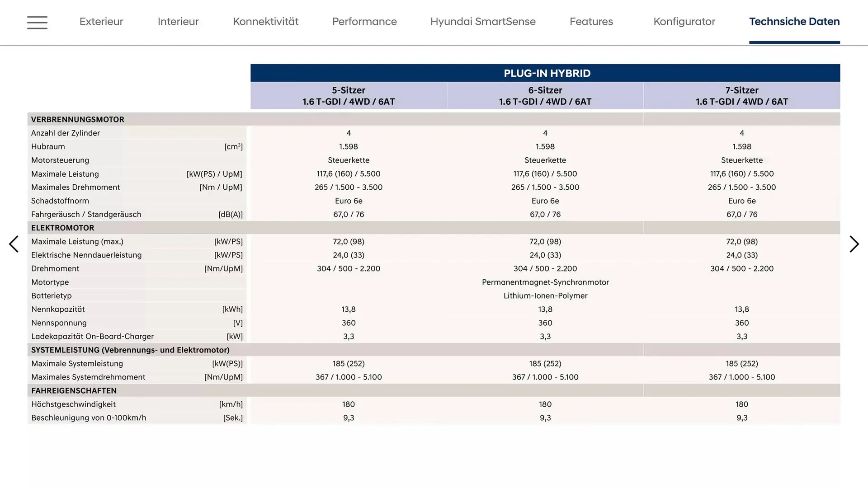868x488 pixels.
Task: Click the PLUG-IN HYBRID header
Action: point(545,73)
